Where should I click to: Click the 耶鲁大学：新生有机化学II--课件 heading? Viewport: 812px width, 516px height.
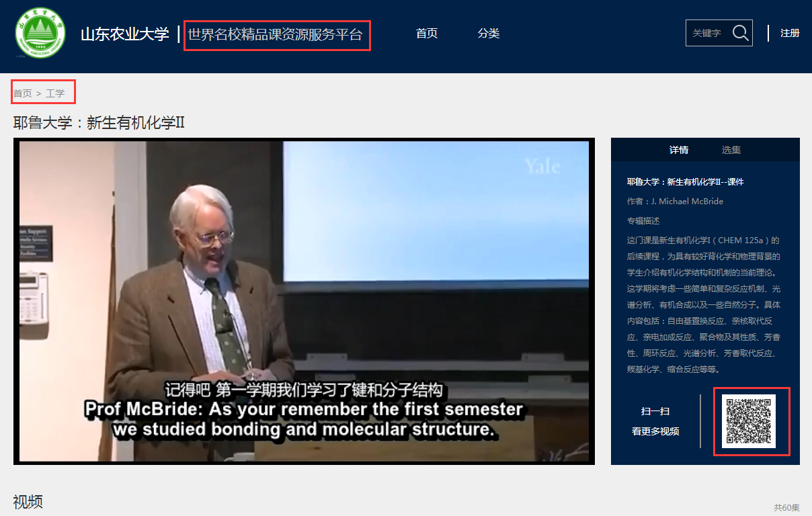pos(685,182)
